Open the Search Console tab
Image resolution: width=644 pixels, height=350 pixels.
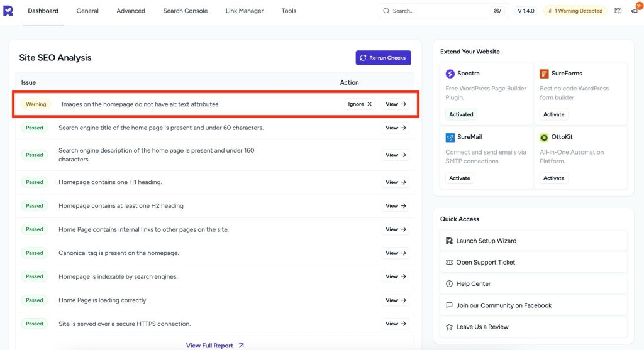[185, 11]
